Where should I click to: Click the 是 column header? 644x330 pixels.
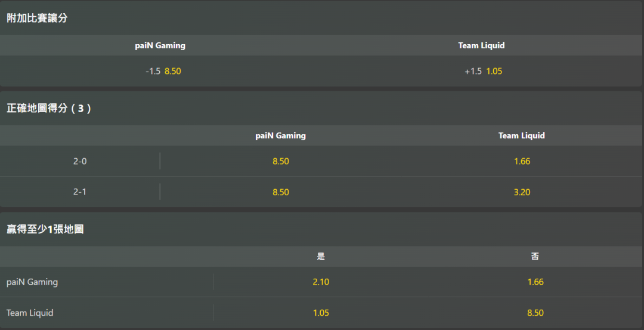click(321, 257)
